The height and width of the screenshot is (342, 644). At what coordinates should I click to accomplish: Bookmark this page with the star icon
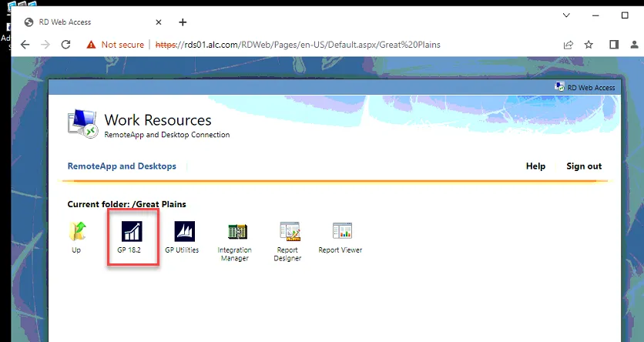click(x=589, y=45)
